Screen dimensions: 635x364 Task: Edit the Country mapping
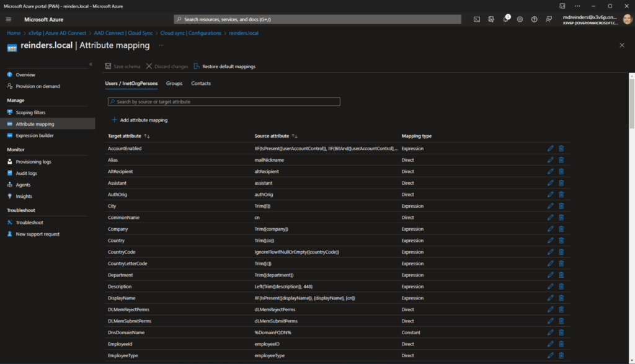551,241
